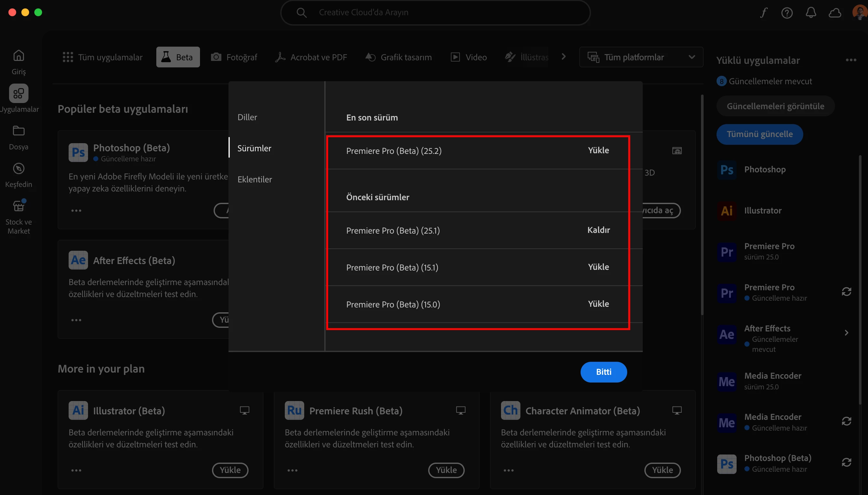Open the cloud sync status icon
Image resolution: width=868 pixels, height=495 pixels.
pos(835,13)
